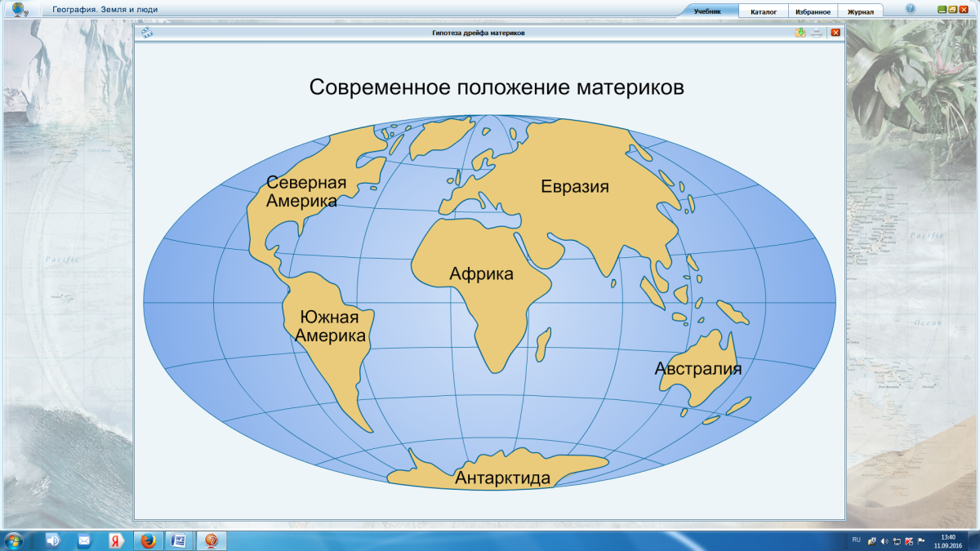
Task: Click the print icon in the Гипотеза window
Action: [817, 33]
